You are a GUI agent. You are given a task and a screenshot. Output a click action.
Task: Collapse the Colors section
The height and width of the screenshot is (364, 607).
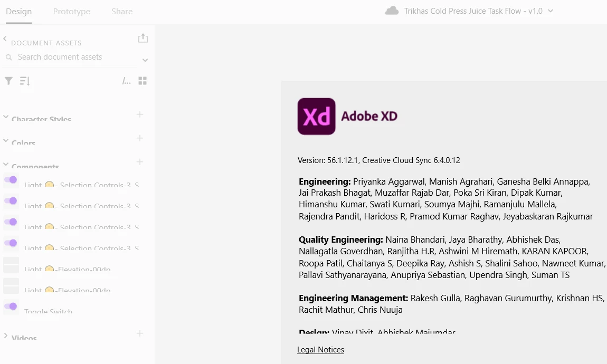pyautogui.click(x=6, y=140)
